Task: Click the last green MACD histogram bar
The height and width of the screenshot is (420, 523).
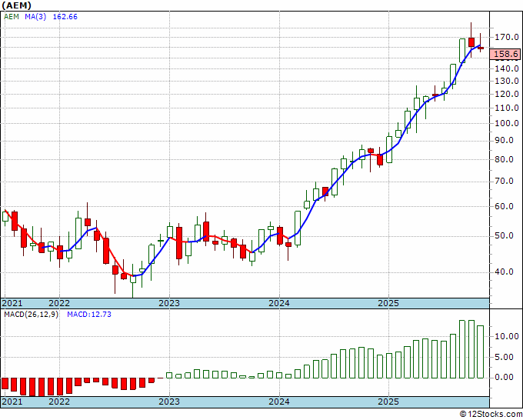Action: [x=480, y=352]
